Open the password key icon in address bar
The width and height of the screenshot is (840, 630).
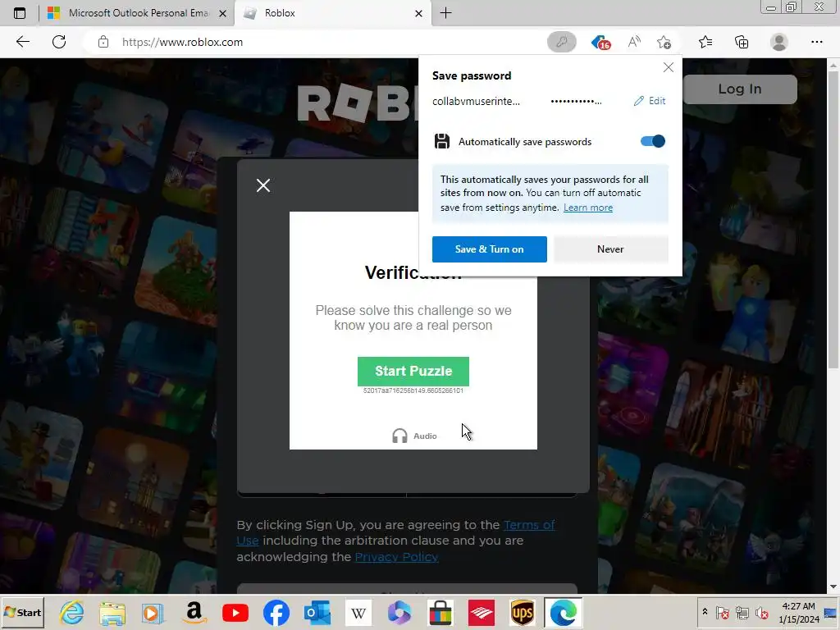click(x=561, y=42)
